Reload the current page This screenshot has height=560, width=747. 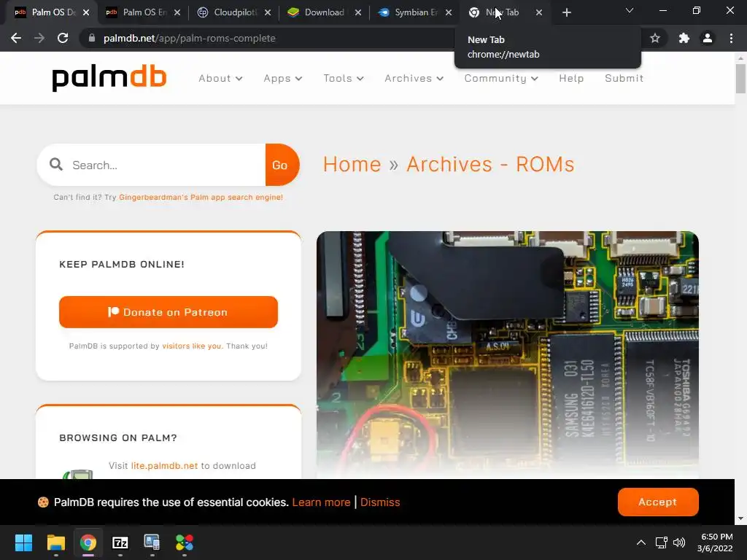point(63,38)
